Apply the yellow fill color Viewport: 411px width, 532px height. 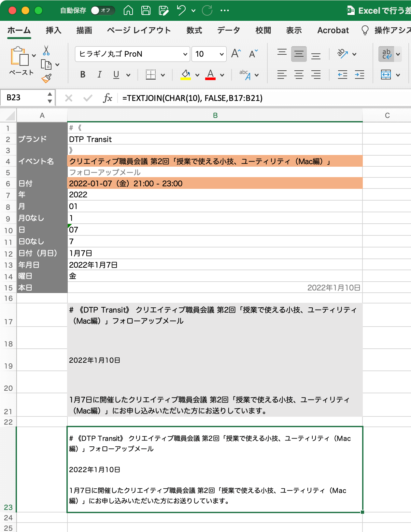(186, 75)
